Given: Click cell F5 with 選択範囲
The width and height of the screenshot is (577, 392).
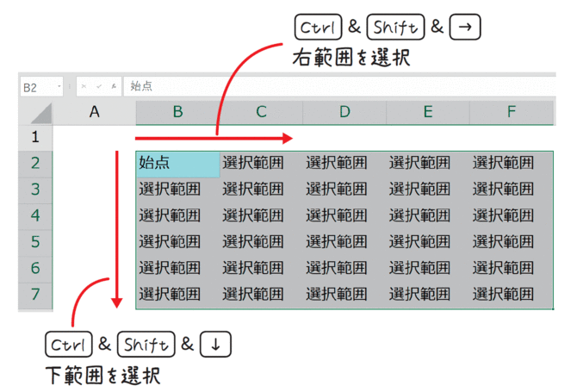Looking at the screenshot, I should 512,242.
